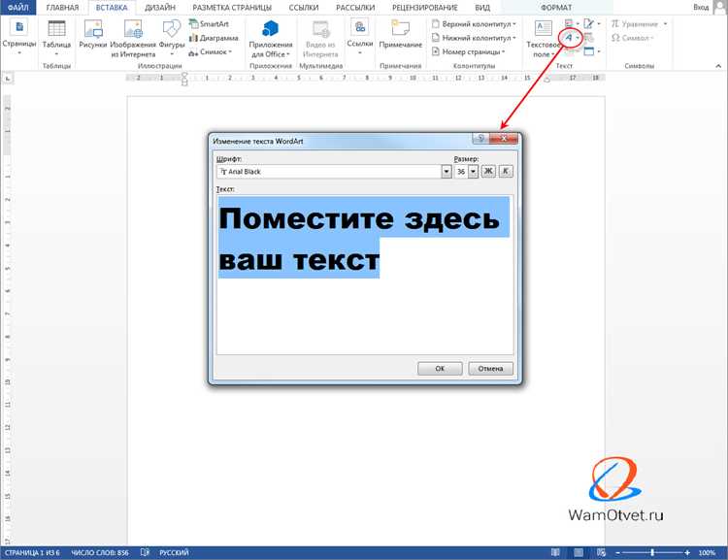Open the Quick Parts icon in Текст group
The height and width of the screenshot is (560, 728).
571,23
